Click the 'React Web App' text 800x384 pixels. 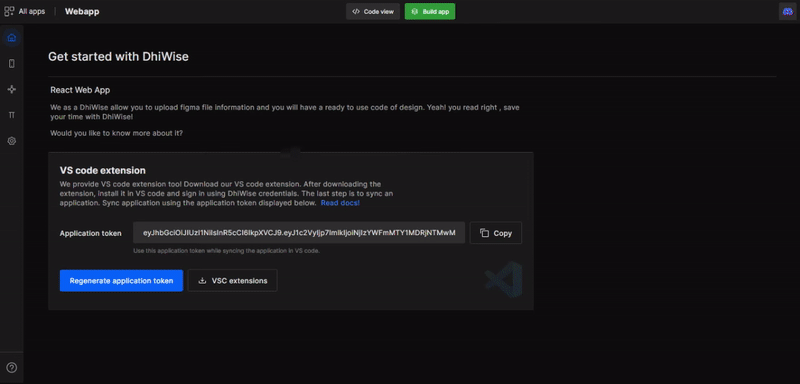tap(80, 90)
